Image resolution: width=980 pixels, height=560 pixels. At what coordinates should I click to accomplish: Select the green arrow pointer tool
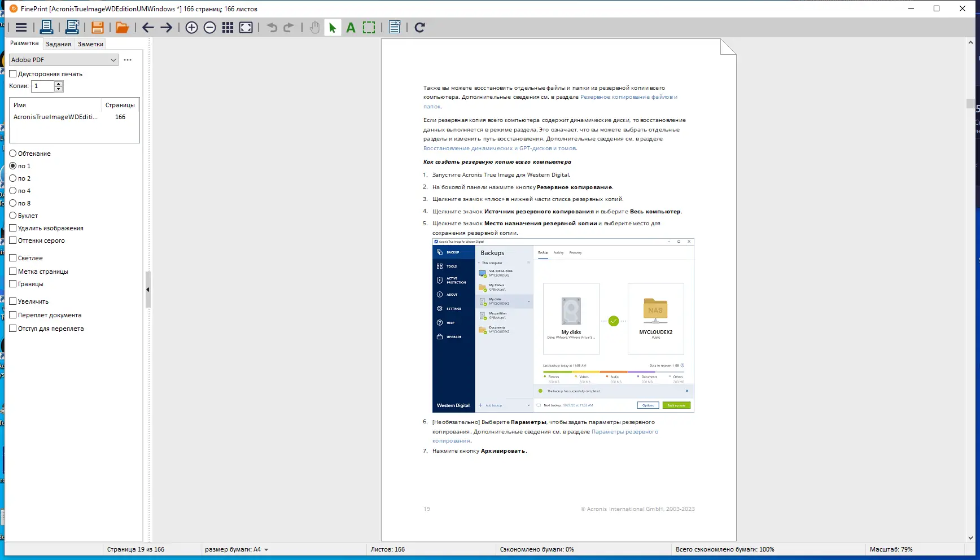(x=333, y=27)
